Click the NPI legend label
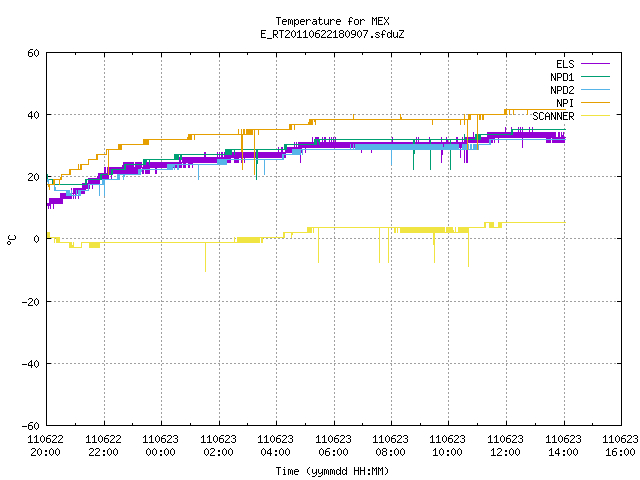Viewport: 640px width, 480px height. click(565, 103)
